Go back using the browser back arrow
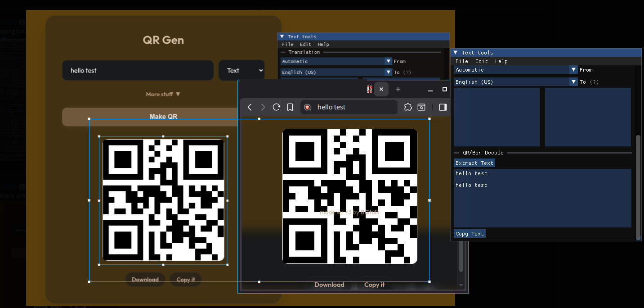644x308 pixels. [x=250, y=107]
